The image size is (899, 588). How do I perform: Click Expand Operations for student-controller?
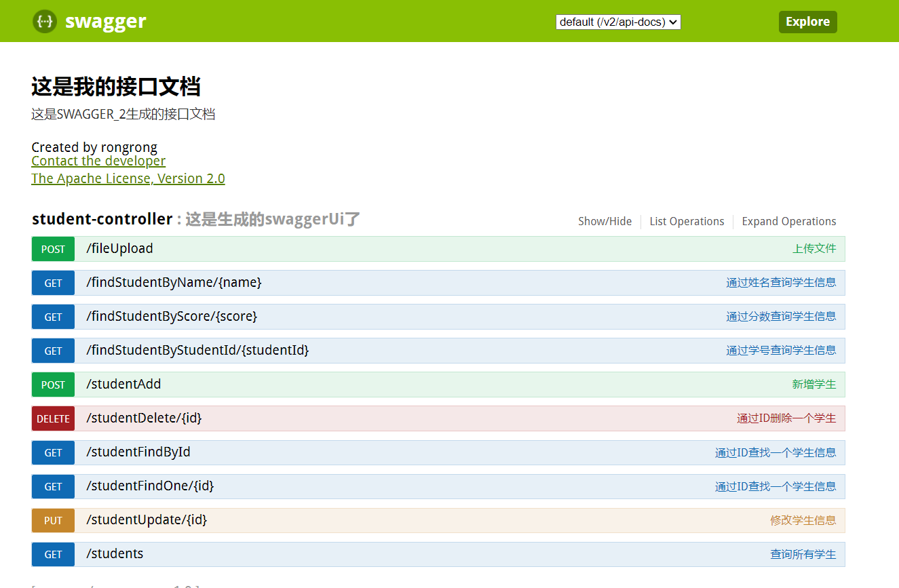click(789, 221)
